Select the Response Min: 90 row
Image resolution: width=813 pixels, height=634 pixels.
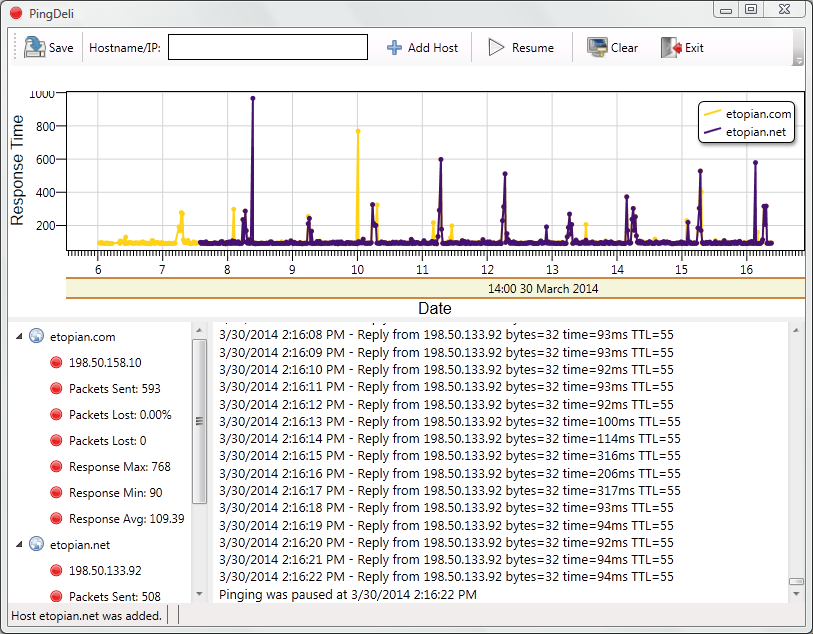point(116,492)
